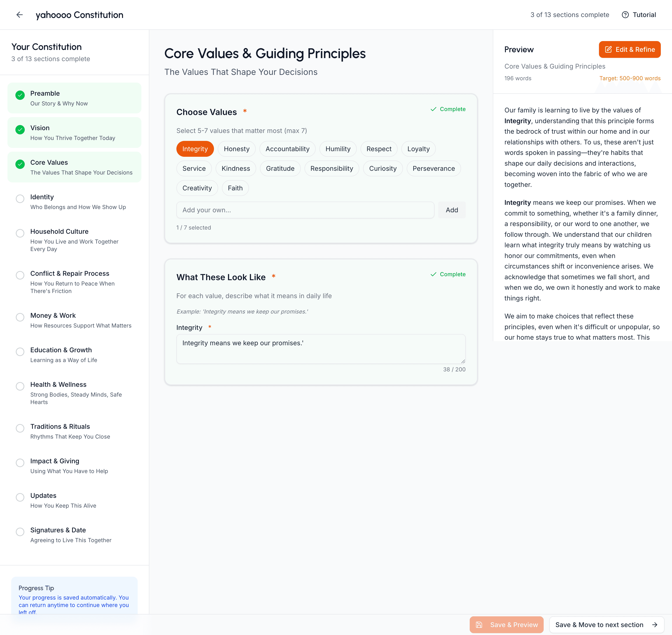The width and height of the screenshot is (672, 635).
Task: Go back using the left arrow icon
Action: pyautogui.click(x=20, y=14)
